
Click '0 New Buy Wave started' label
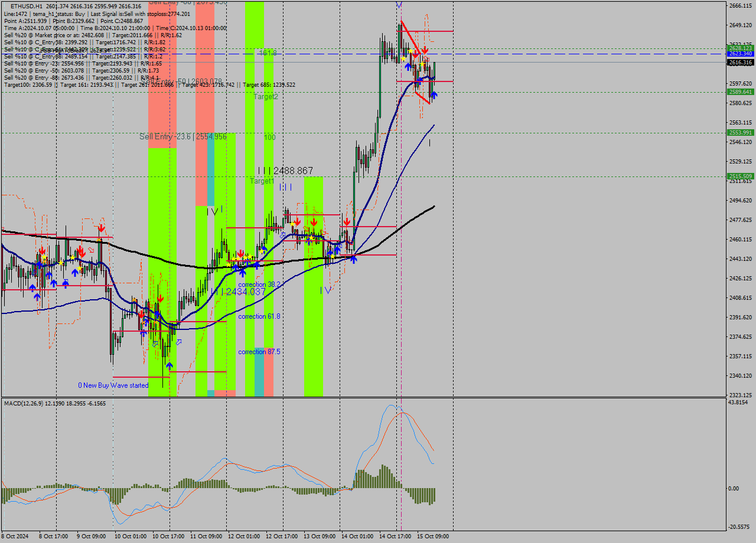pos(113,385)
